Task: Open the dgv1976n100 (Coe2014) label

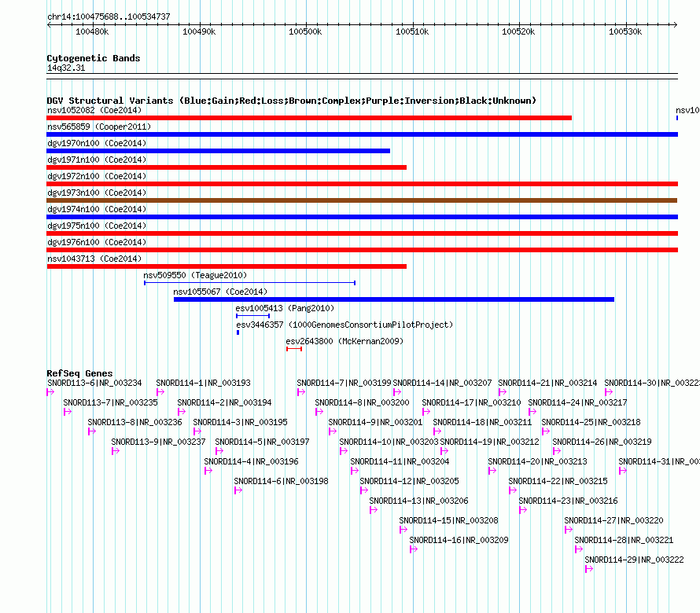Action: tap(97, 242)
